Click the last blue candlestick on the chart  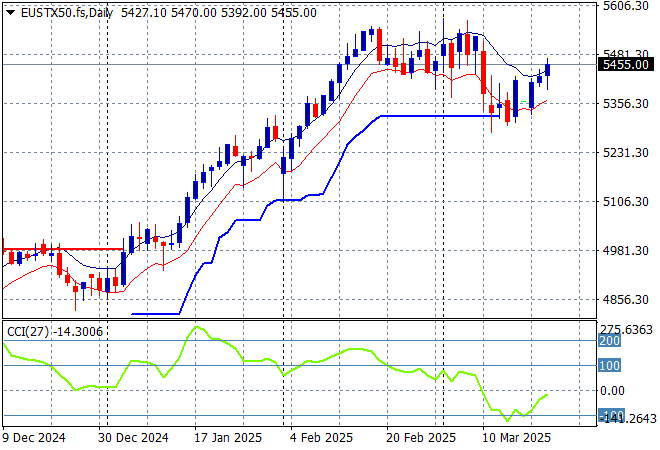pyautogui.click(x=548, y=69)
